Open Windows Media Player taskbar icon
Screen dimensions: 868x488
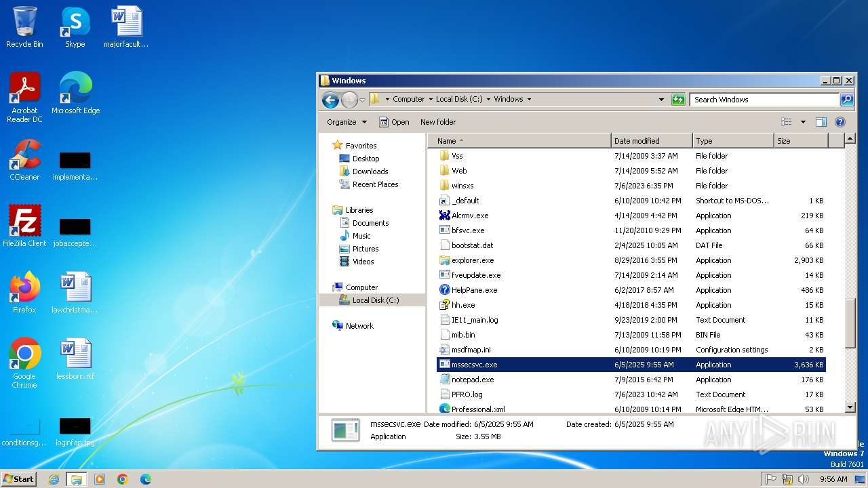tap(100, 479)
